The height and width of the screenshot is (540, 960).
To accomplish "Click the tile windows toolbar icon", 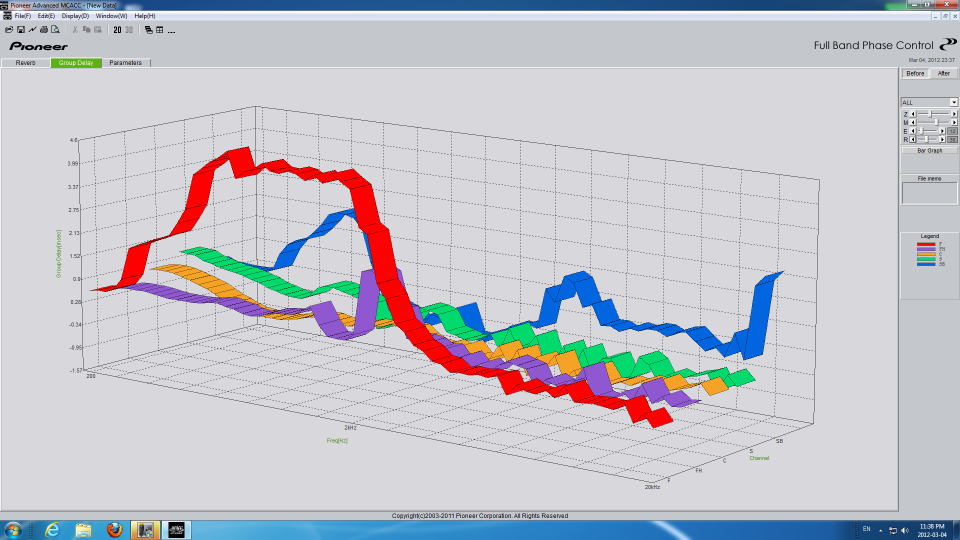I will [x=160, y=29].
